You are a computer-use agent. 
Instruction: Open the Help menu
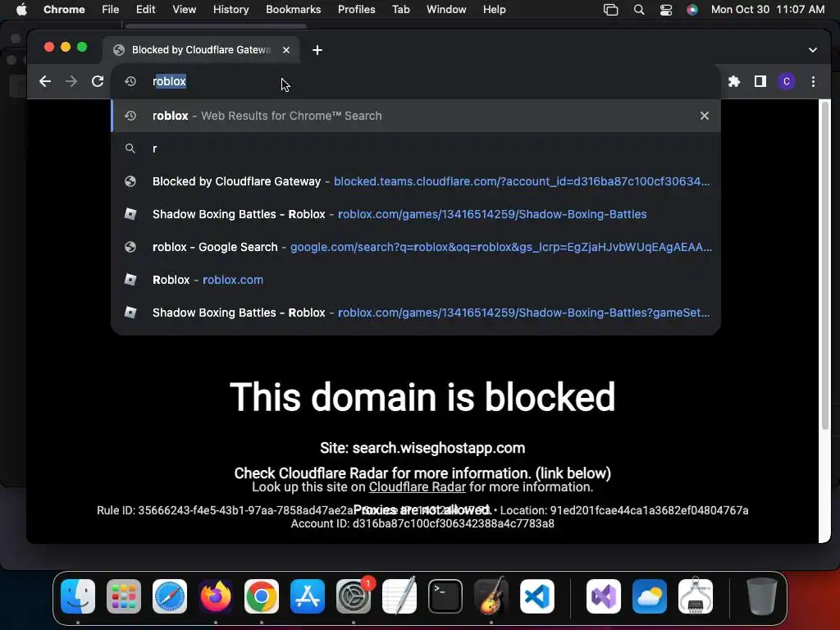494,10
